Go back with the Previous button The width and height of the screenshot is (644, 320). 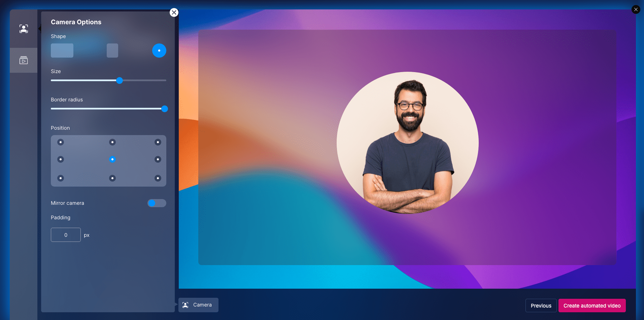point(541,306)
